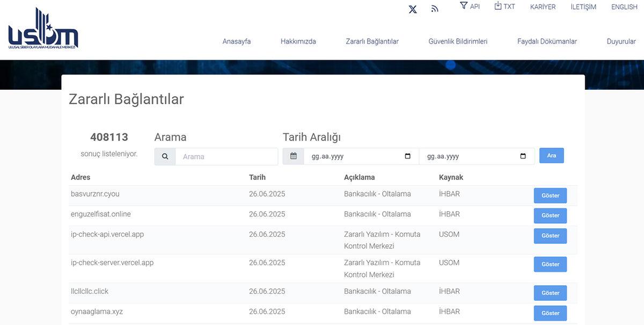Open the calendar picker in the first date field
The image size is (644, 325).
[x=406, y=155]
